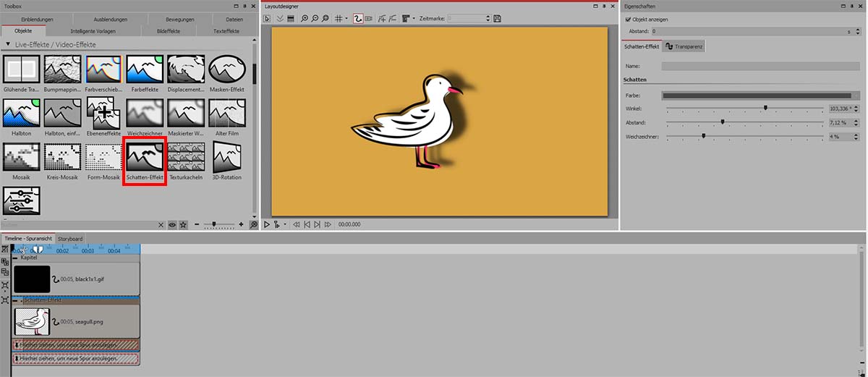Adjust the Zeitmarke stepper arrows
The width and height of the screenshot is (868, 377).
tap(488, 18)
